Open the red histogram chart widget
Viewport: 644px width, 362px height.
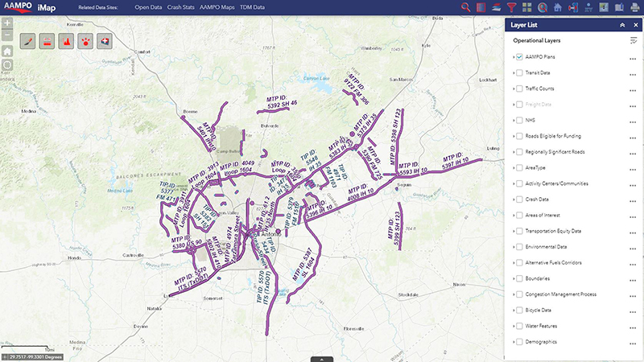(x=66, y=41)
